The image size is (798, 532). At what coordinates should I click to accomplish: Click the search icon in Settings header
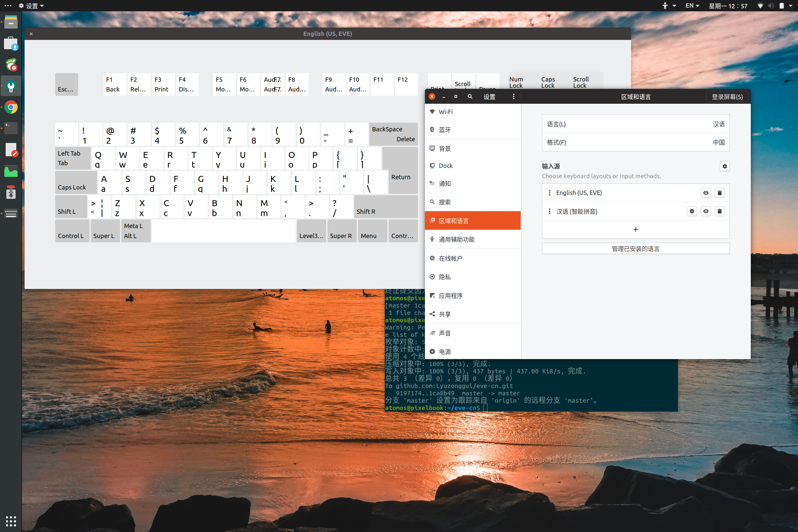470,97
